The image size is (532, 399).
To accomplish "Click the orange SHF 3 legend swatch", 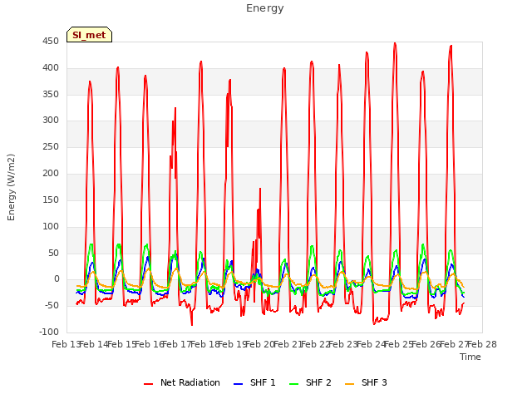I will point(349,384).
